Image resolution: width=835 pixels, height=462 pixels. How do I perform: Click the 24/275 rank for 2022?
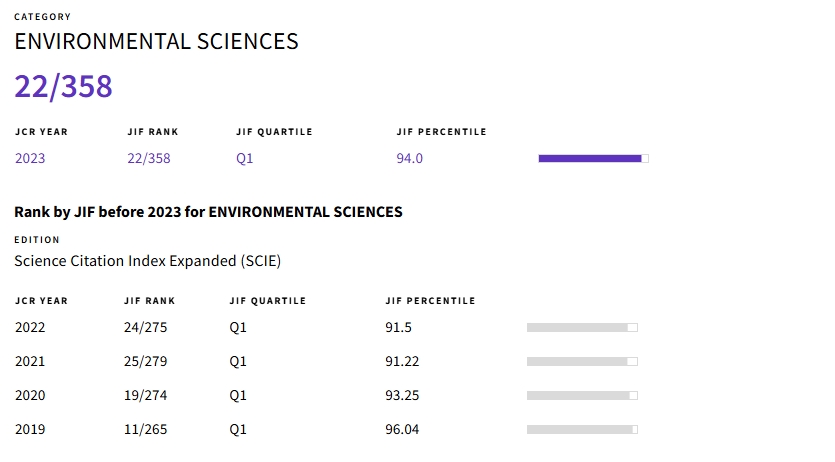click(x=145, y=327)
